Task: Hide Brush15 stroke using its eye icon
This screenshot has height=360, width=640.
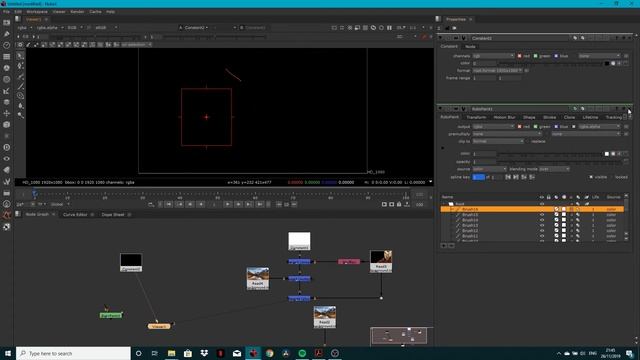Action: 542,214
